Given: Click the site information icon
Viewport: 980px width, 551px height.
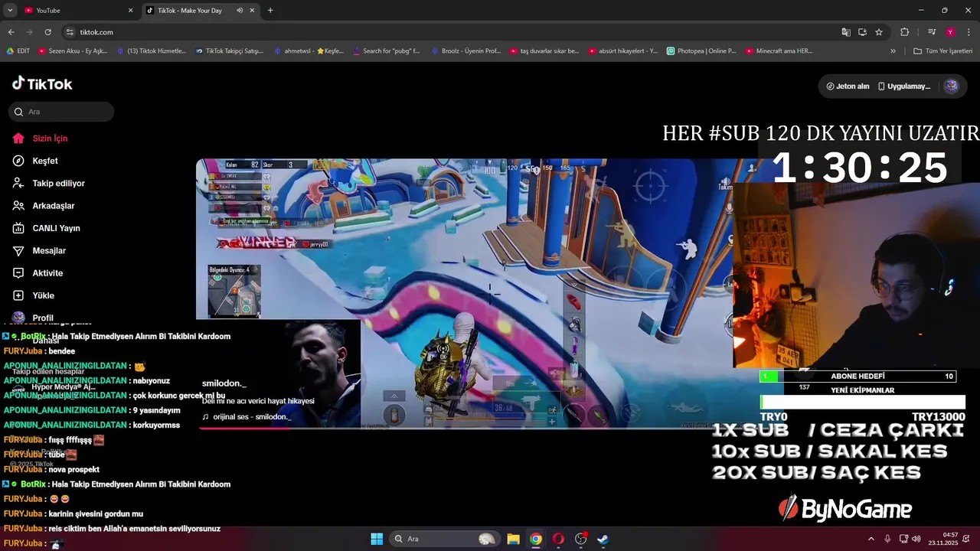Looking at the screenshot, I should 70,32.
